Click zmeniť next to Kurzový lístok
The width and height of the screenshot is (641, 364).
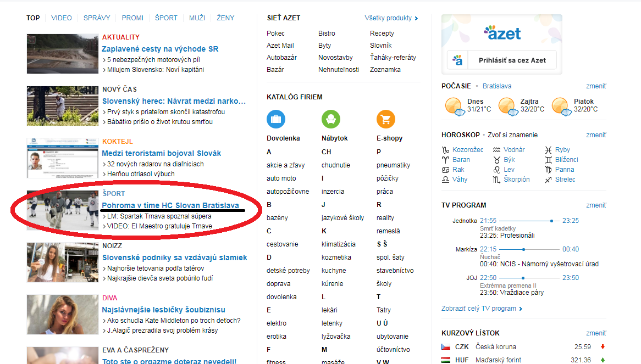596,333
